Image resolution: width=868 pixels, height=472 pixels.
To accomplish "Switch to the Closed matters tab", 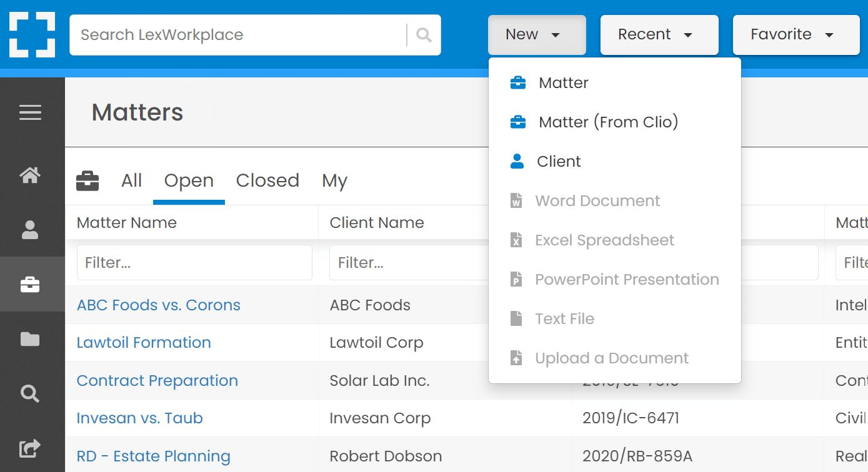I will point(267,180).
